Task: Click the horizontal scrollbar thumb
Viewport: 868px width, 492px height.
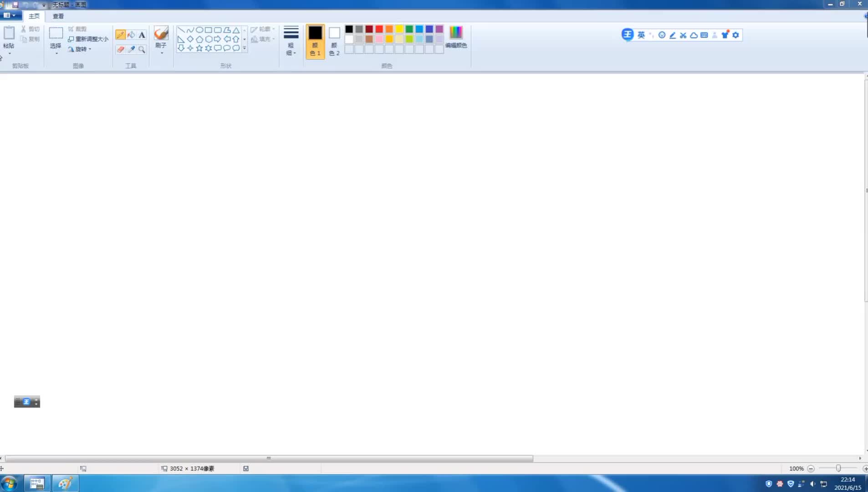Action: (269, 458)
